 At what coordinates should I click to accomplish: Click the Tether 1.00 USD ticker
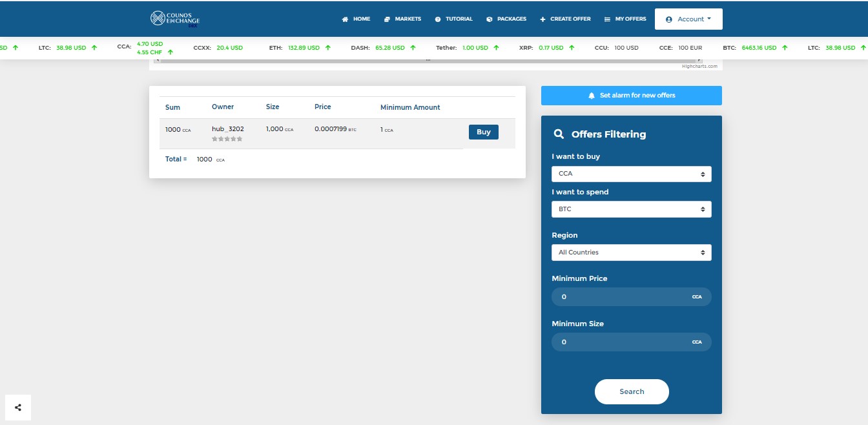tap(468, 48)
